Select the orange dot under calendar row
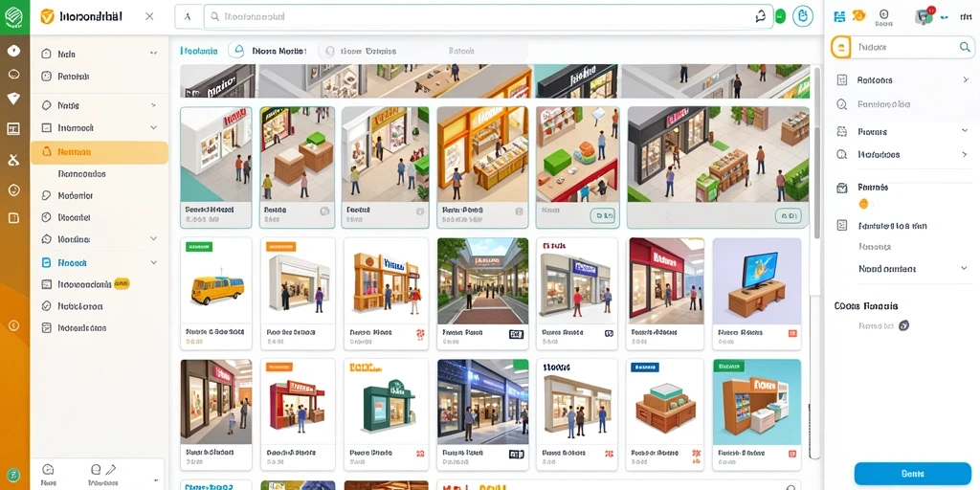The height and width of the screenshot is (490, 980). pyautogui.click(x=864, y=203)
